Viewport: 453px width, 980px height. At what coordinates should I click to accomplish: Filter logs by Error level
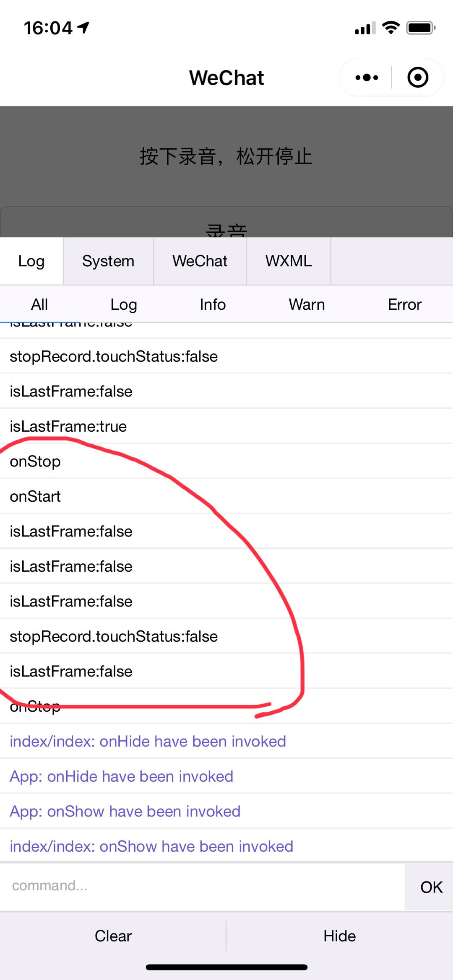[x=404, y=305]
